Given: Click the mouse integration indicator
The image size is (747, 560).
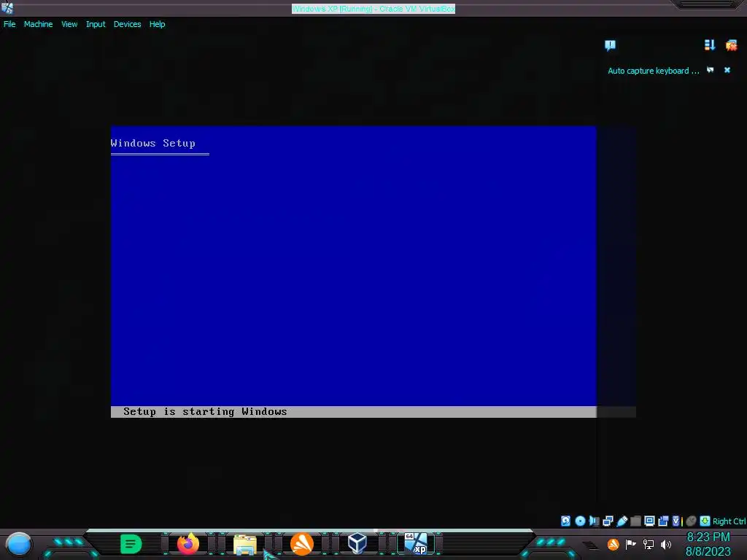Looking at the screenshot, I should coord(691,521).
